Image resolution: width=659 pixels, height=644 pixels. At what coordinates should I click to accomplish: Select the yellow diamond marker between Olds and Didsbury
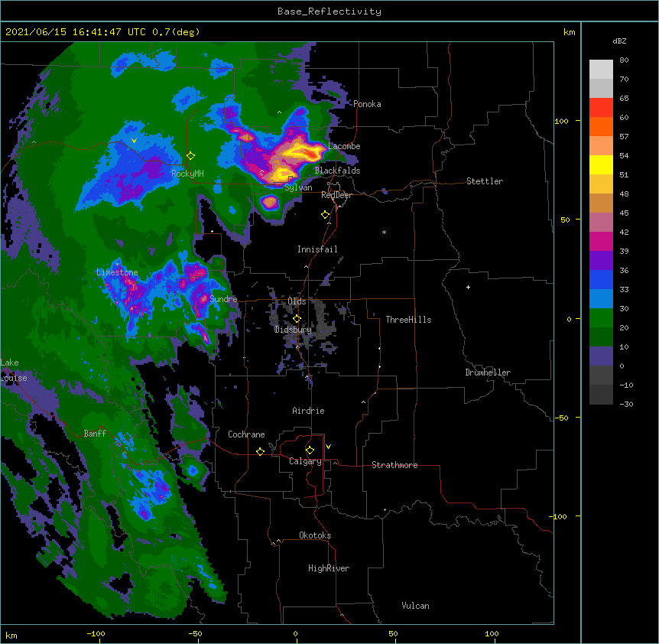tap(297, 319)
